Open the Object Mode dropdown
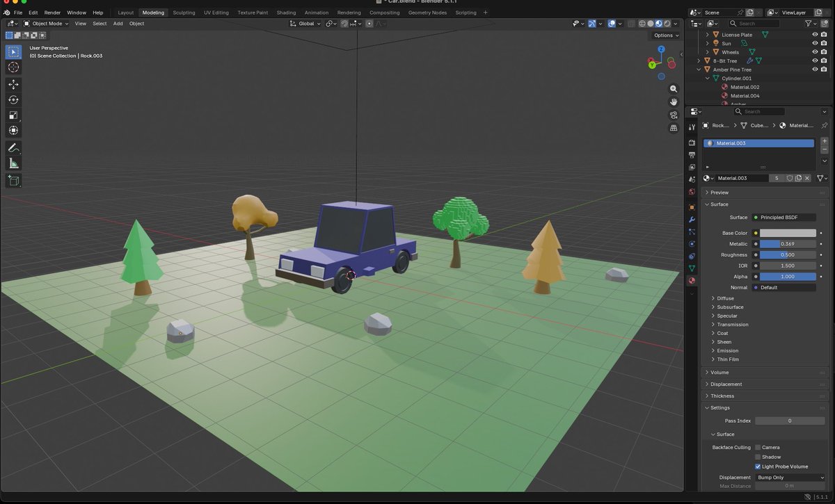Viewport: 835px width, 504px height. [x=45, y=24]
